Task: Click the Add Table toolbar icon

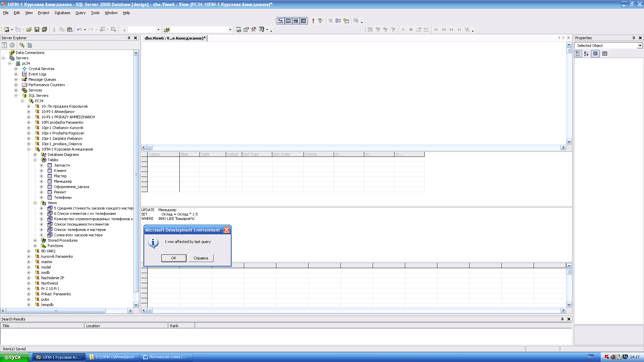Action: pos(346,21)
